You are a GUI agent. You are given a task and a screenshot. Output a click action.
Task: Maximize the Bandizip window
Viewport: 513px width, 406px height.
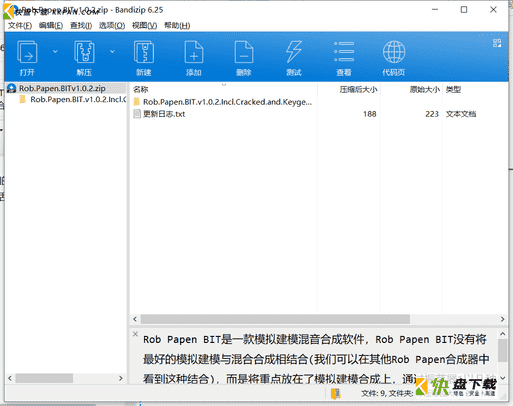[x=464, y=10]
